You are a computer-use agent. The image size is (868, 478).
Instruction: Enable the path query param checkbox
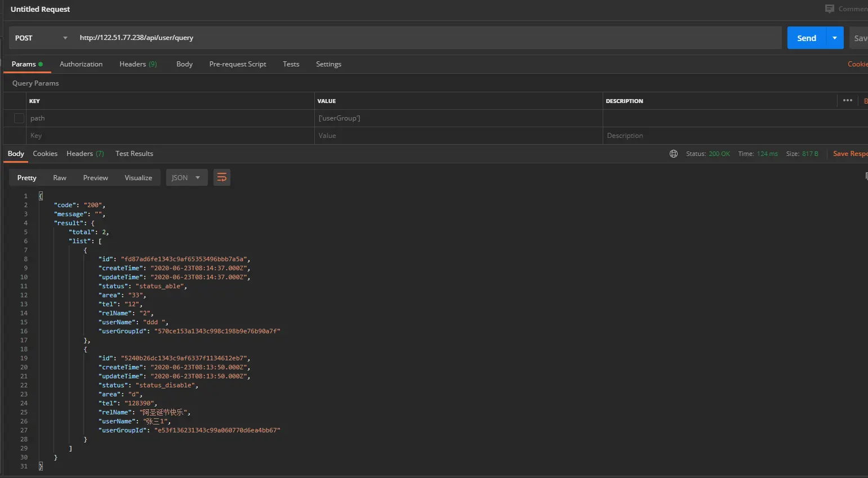[x=19, y=118]
